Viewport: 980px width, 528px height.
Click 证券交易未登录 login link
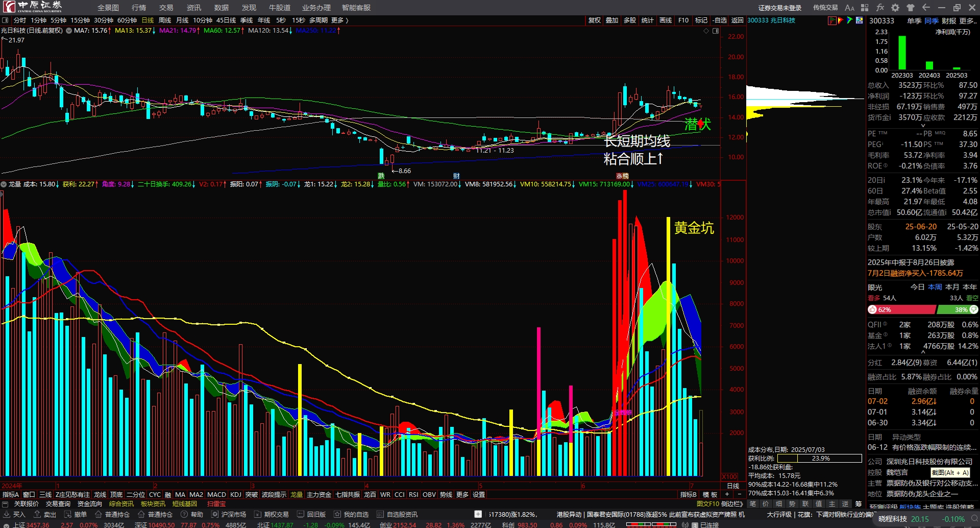780,8
